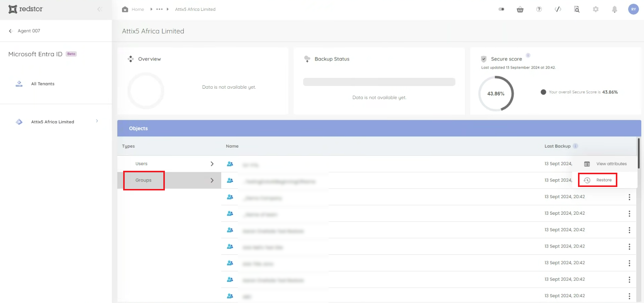
Task: Open the code developer icon
Action: pyautogui.click(x=558, y=9)
